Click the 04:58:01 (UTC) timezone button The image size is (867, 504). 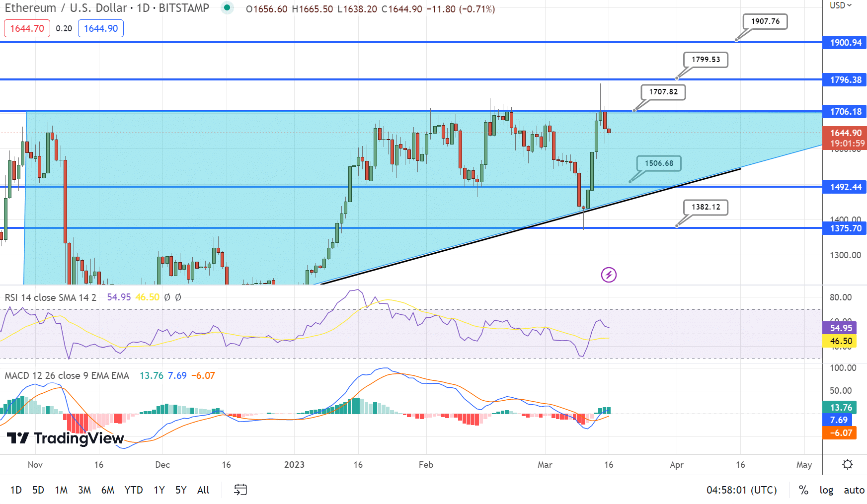(x=742, y=490)
